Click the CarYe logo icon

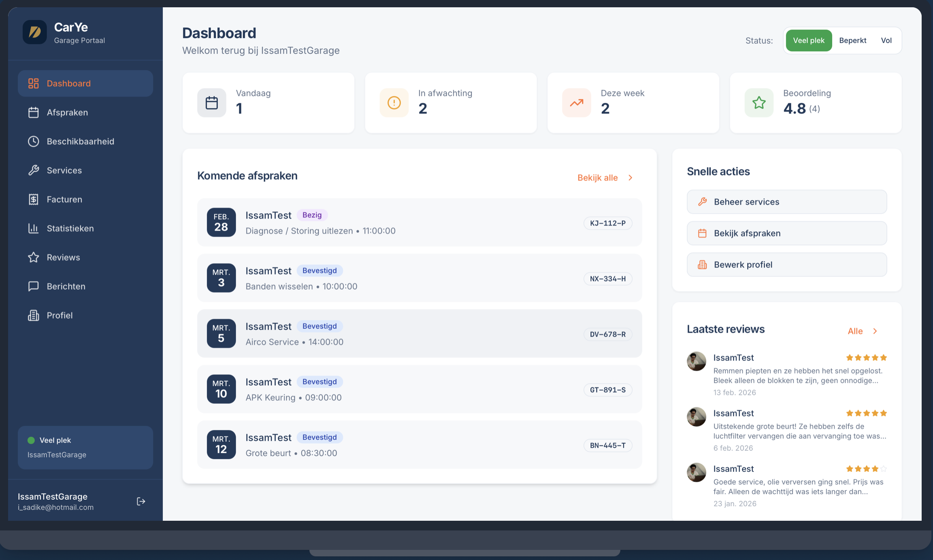[x=35, y=32]
